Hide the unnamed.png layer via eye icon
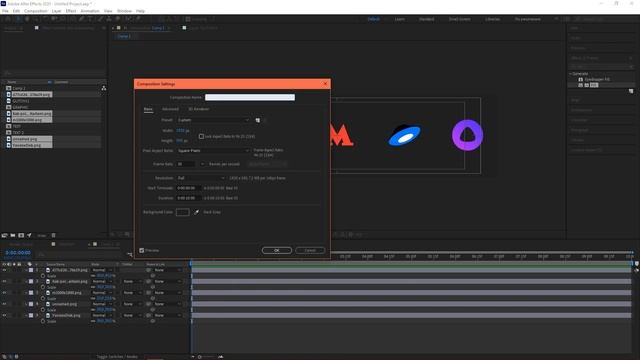Viewport: 640px width, 360px height. 4,304
